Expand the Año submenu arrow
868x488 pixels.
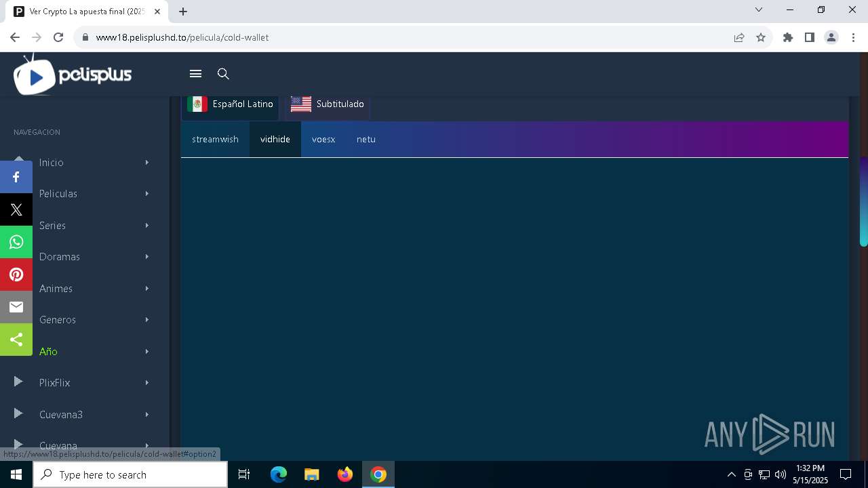[146, 352]
